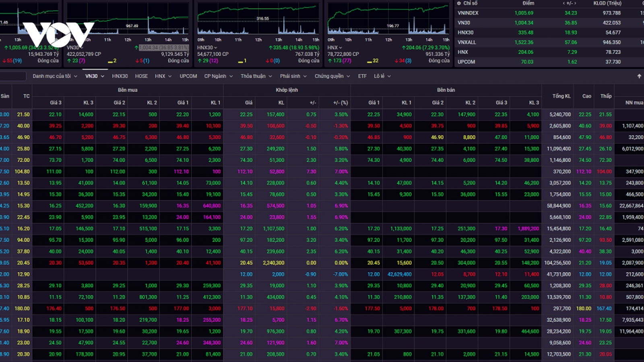The width and height of the screenshot is (644, 362).
Task: Click right chevron beside +/- in index header
Action: click(x=576, y=3)
